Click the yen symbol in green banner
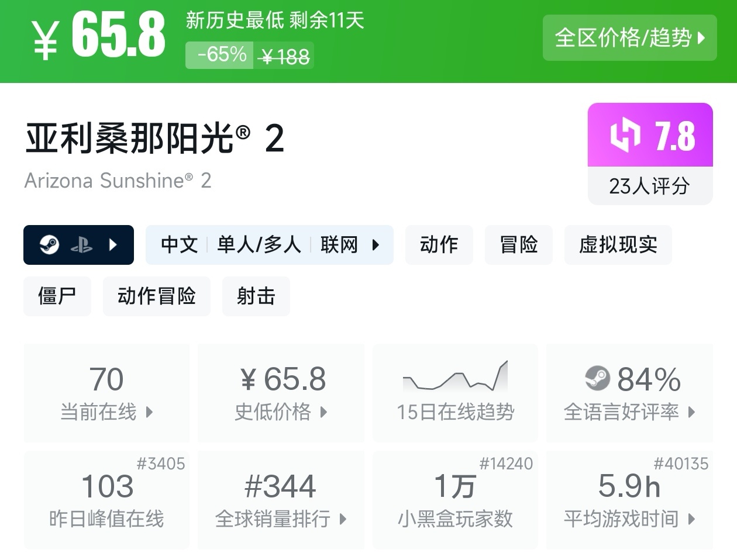This screenshot has width=737, height=560. point(46,40)
